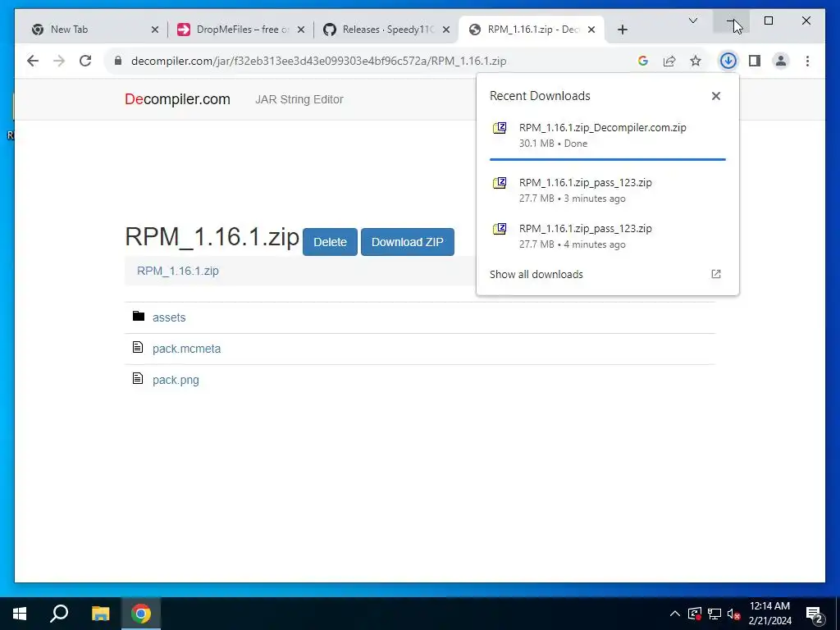Open Show all downloads external icon
840x630 pixels.
[x=715, y=274]
